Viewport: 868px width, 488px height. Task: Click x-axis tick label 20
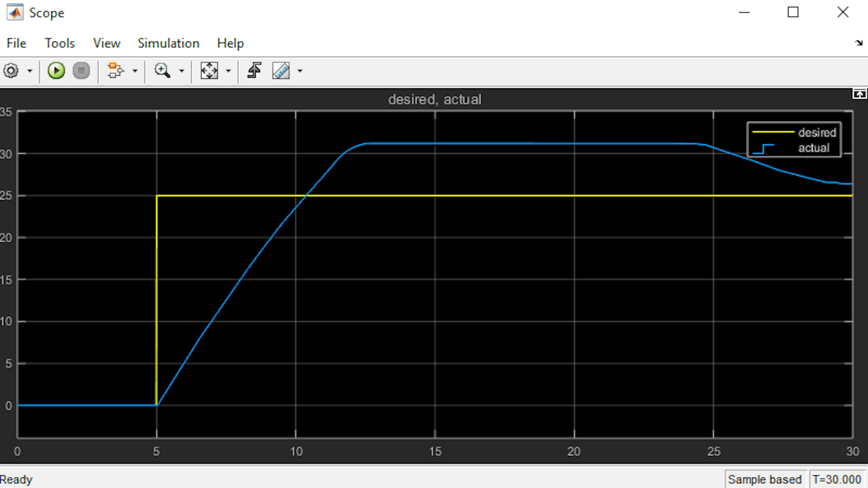tap(574, 451)
